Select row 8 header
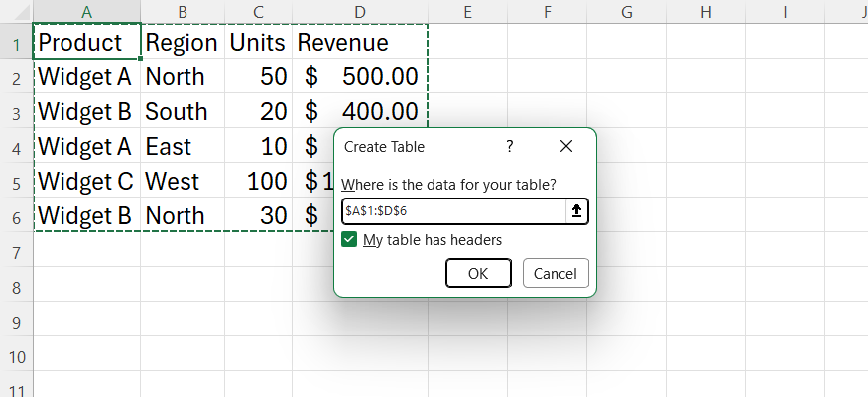This screenshot has width=868, height=397. click(17, 286)
